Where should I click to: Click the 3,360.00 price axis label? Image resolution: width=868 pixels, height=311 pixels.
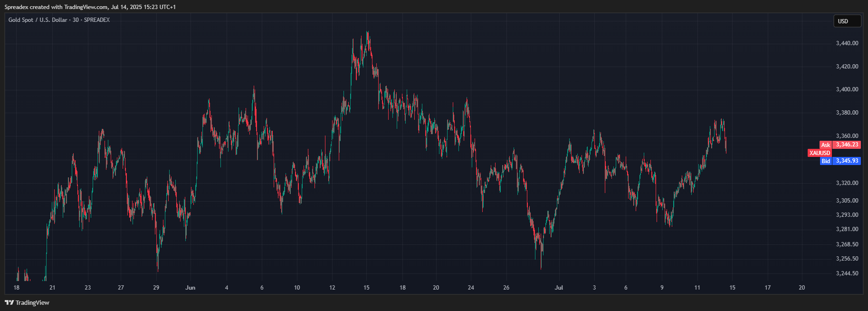point(847,136)
